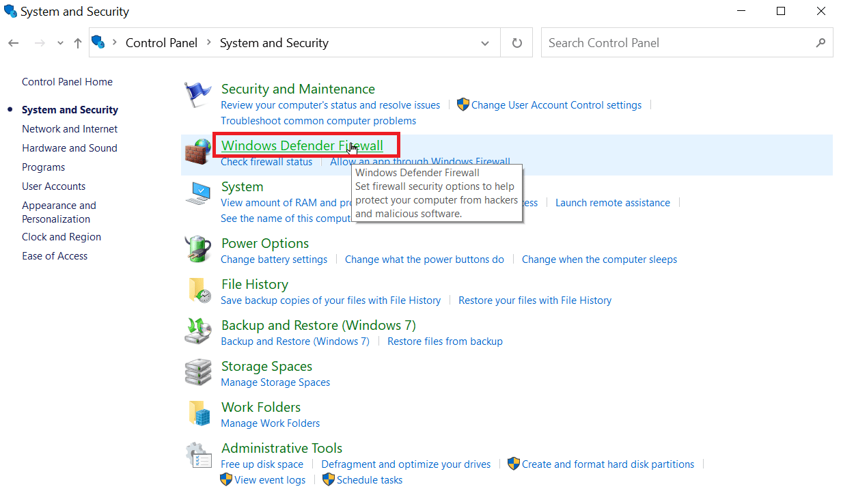Click the shield icon next to View event logs

click(x=226, y=479)
